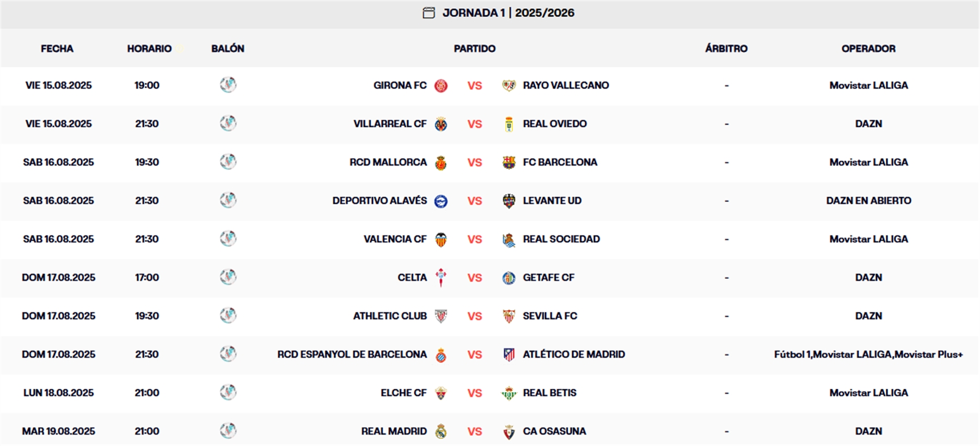This screenshot has width=980, height=446.
Task: Open the Atlético de Madrid badge
Action: [509, 354]
